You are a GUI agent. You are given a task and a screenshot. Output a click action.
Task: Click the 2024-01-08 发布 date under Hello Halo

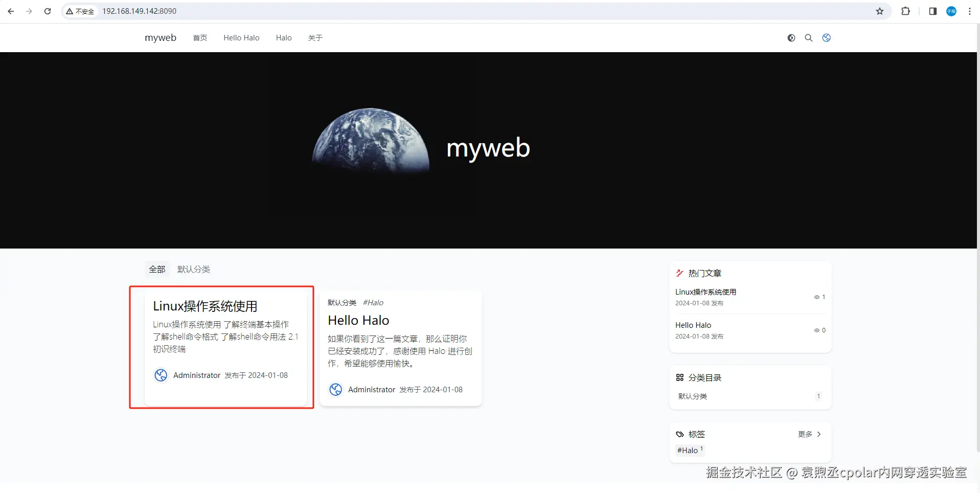click(699, 337)
